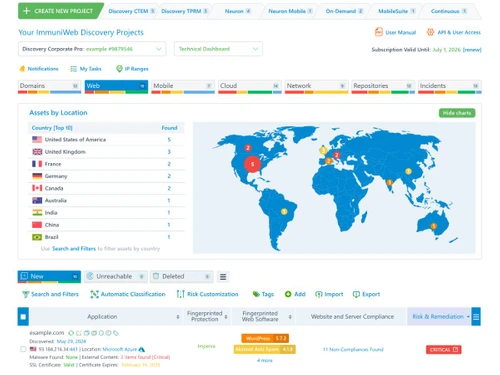Click the Tags label icon
This screenshot has height=375, width=500.
(256, 294)
